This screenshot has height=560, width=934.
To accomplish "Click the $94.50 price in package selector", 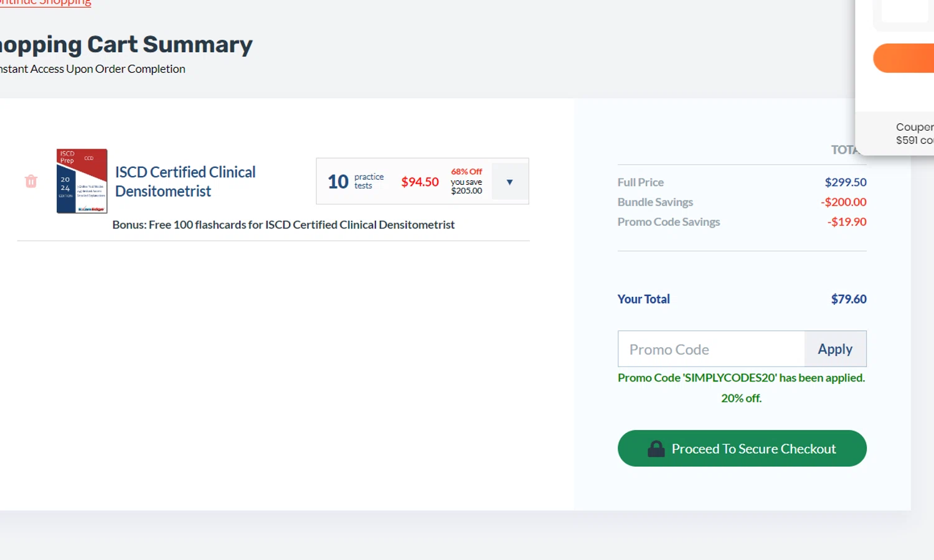I will (420, 182).
